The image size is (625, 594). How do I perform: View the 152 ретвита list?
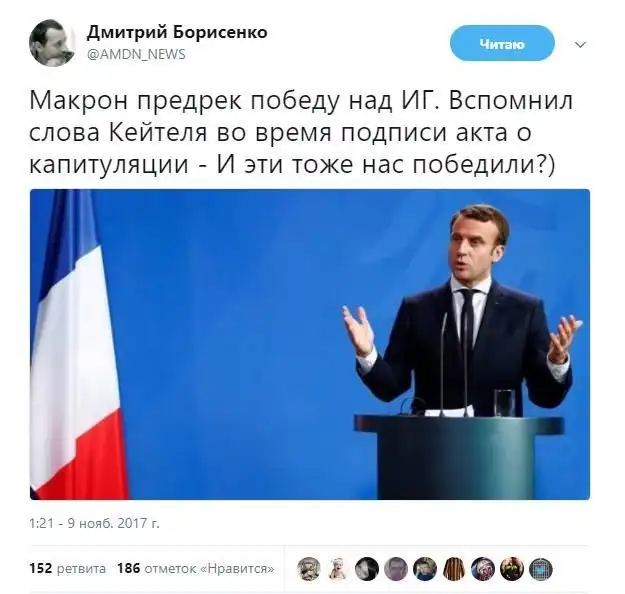(68, 568)
